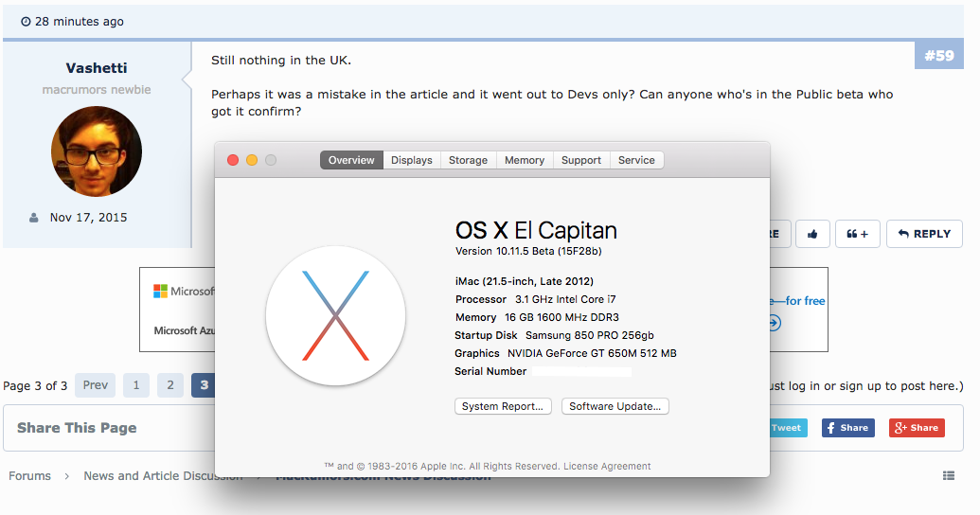980x515 pixels.
Task: Click the Version 10.11.5 Beta text
Action: (528, 251)
